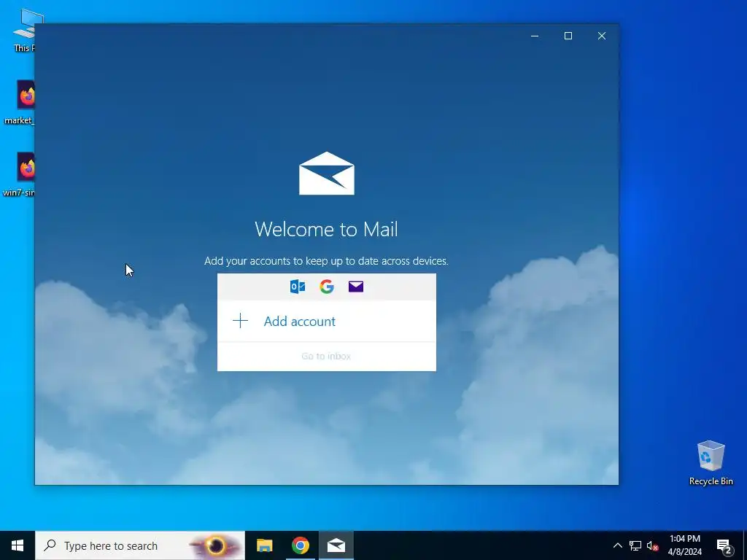Select the market_ Firefox desktop file

coord(20,102)
